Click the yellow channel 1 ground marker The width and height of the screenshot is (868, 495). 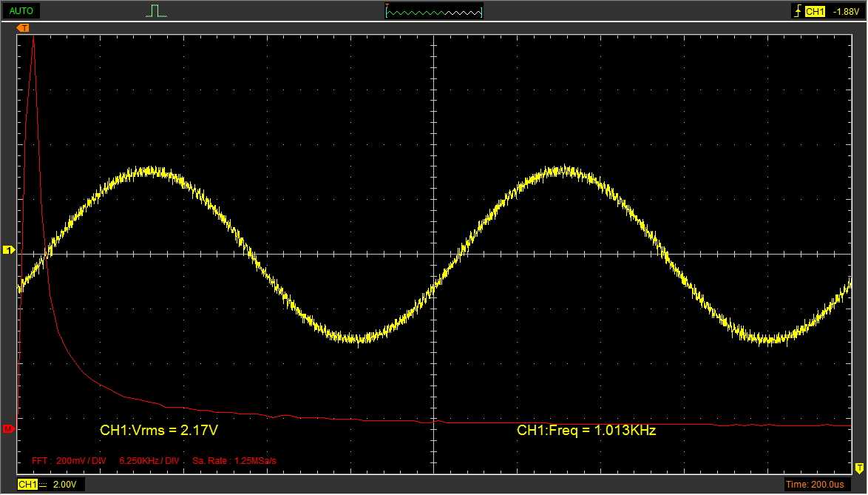(x=8, y=250)
